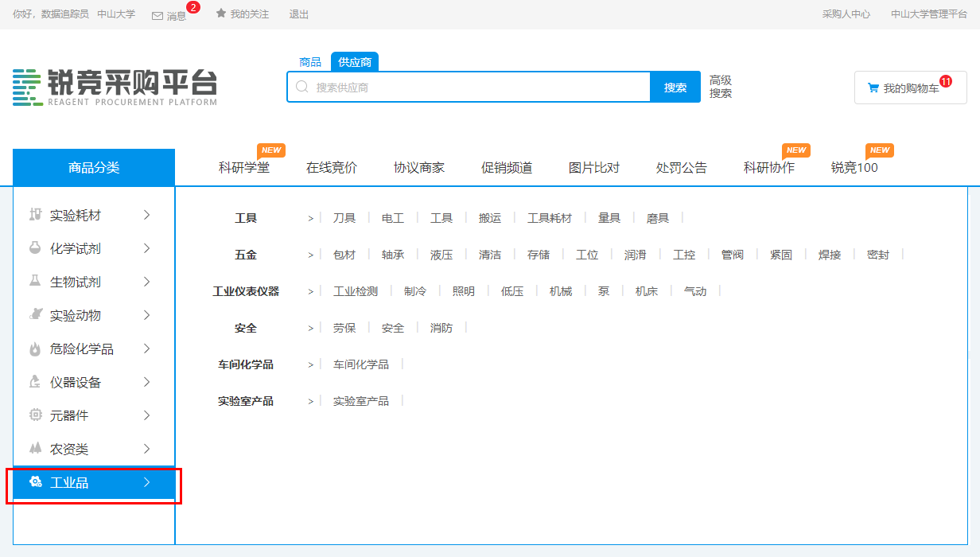The width and height of the screenshot is (980, 557).
Task: Click the blue 搜索 button
Action: pyautogui.click(x=675, y=88)
